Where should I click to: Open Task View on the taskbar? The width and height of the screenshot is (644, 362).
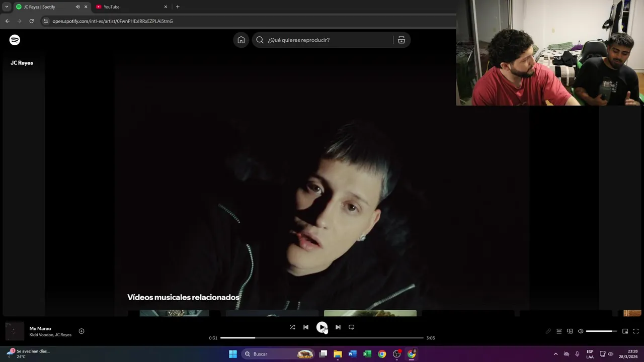pos(324,354)
